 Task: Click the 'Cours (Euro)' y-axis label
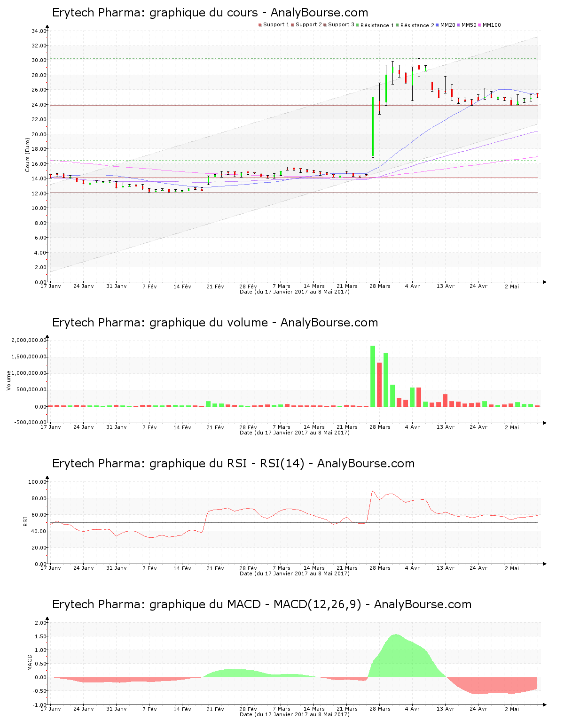click(x=27, y=156)
